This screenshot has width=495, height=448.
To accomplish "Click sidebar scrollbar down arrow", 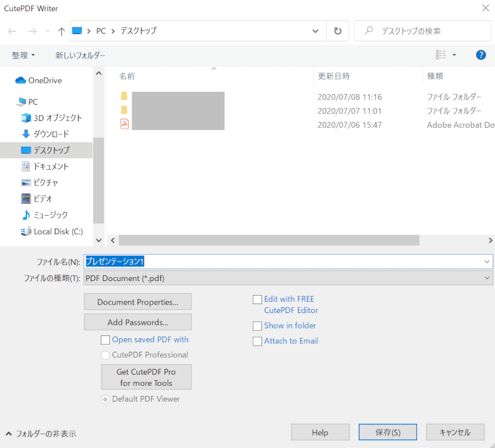I will click(99, 240).
